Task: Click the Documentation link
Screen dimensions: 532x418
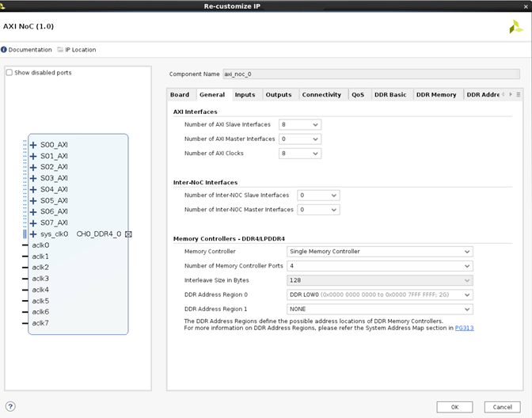Action: coord(30,50)
